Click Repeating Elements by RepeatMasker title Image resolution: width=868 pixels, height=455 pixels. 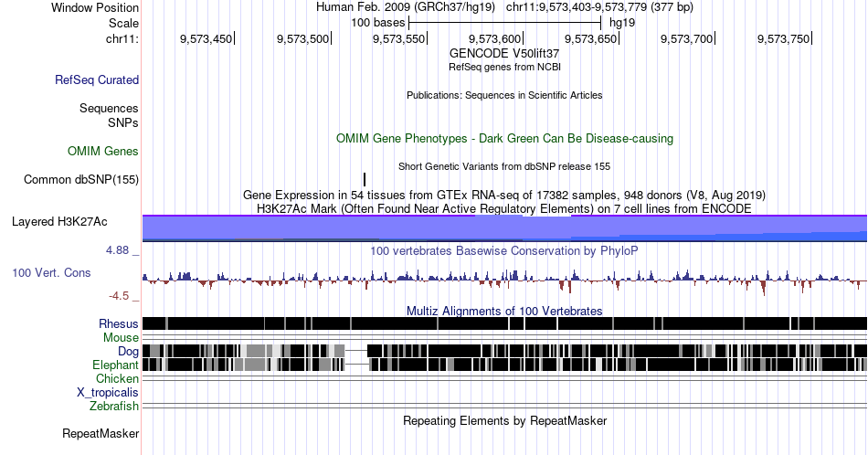coord(504,420)
